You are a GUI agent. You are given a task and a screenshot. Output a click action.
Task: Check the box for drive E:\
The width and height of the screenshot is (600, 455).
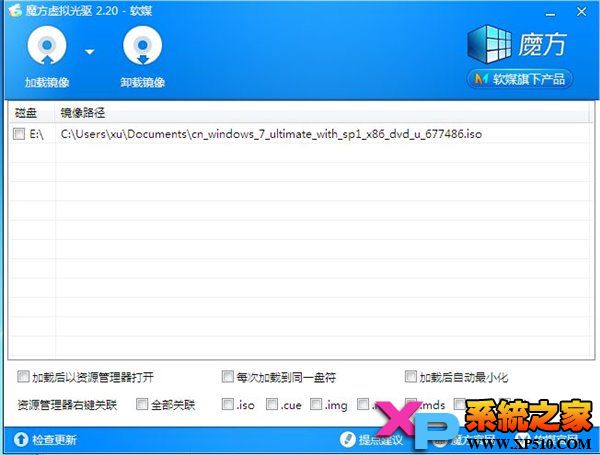click(19, 134)
